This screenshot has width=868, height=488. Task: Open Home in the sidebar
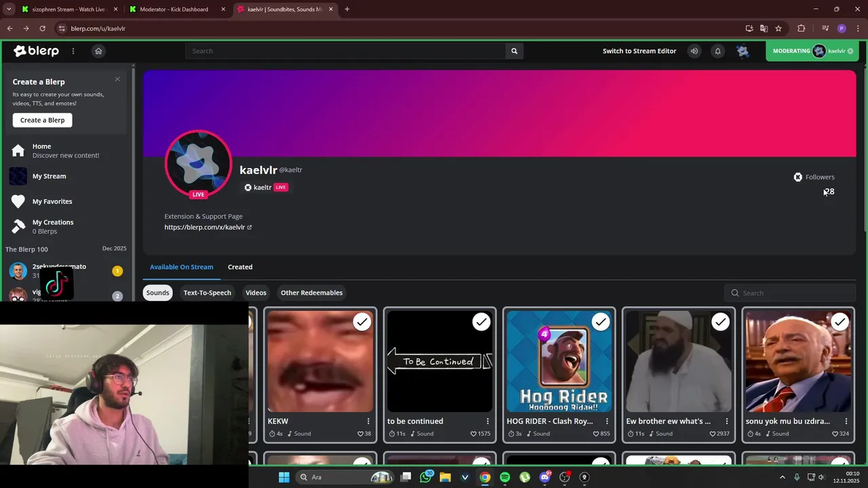[66, 150]
